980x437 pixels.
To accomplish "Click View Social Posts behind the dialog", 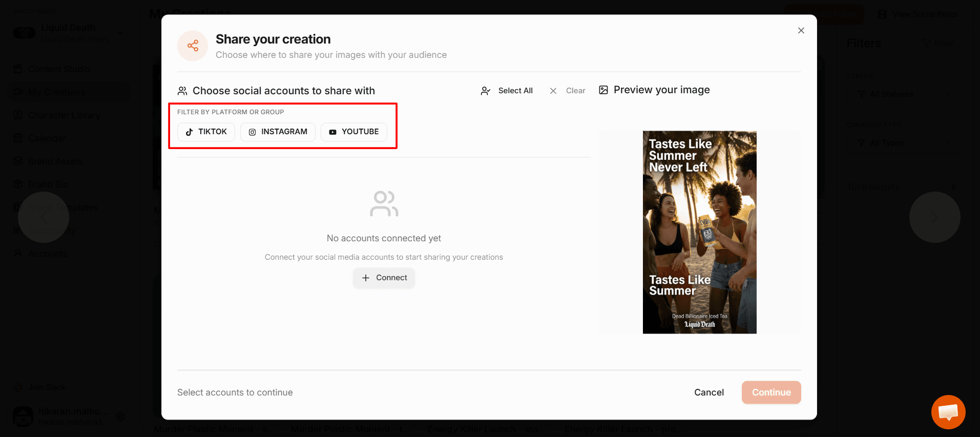I will [x=918, y=14].
